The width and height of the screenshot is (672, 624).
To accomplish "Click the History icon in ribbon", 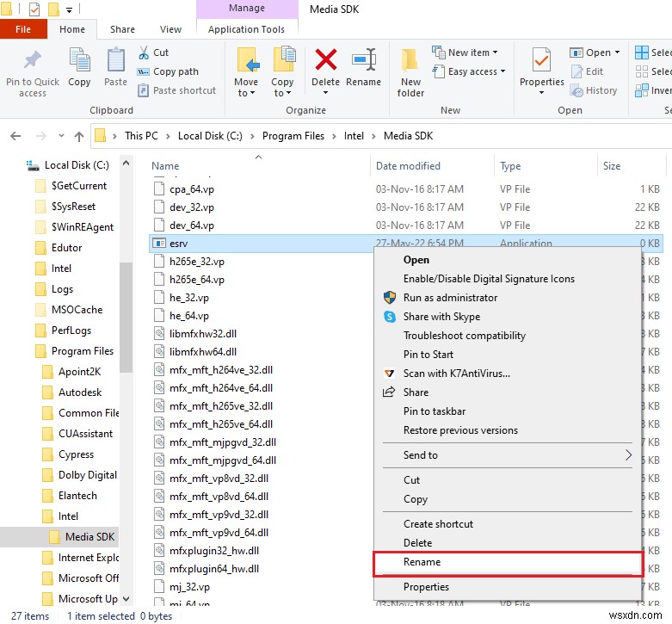I will pyautogui.click(x=576, y=90).
